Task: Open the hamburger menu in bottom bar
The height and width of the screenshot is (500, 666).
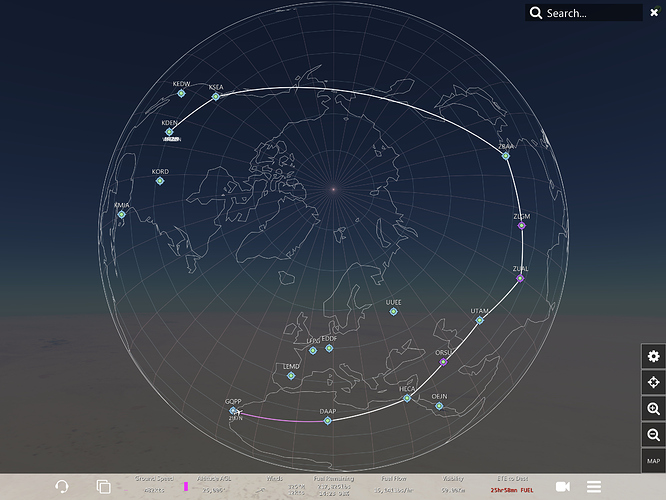Action: pos(594,486)
